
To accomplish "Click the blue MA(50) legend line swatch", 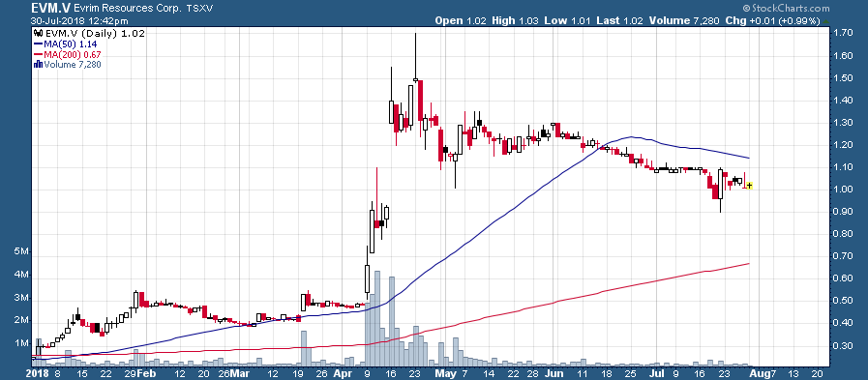I will point(38,44).
